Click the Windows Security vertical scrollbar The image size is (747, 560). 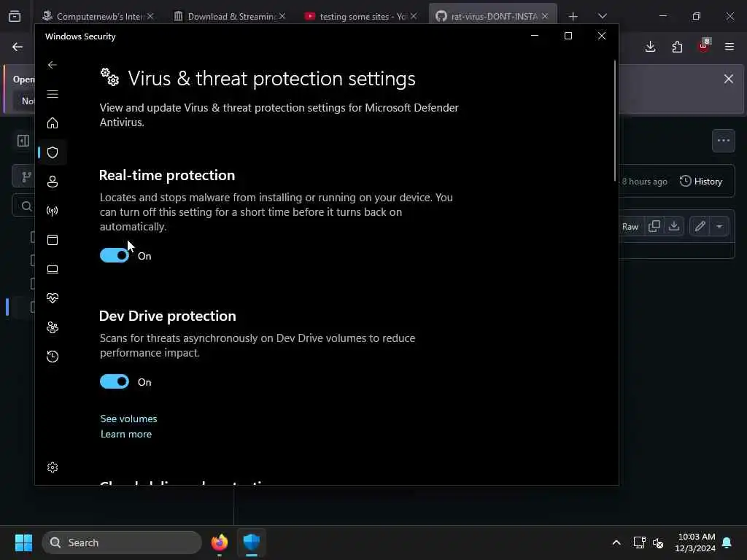tap(614, 120)
